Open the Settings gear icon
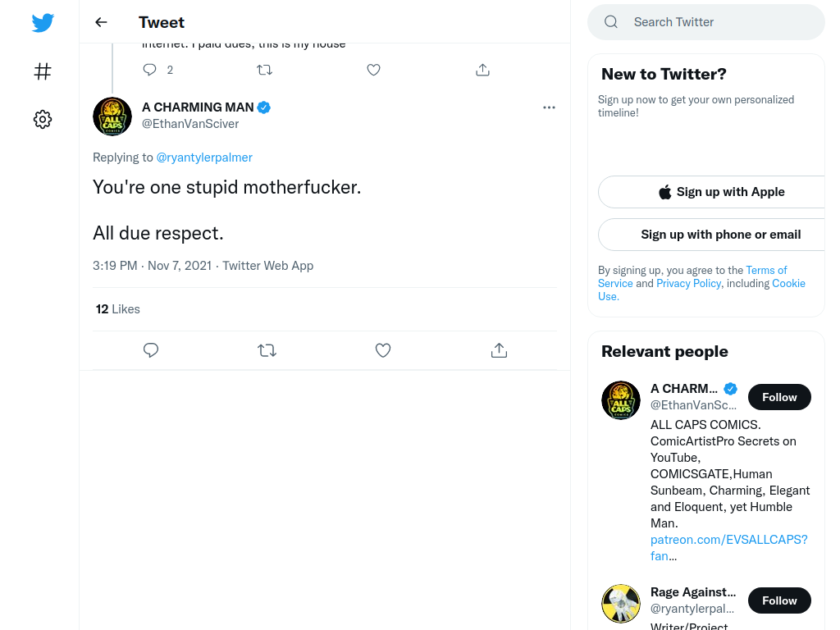 coord(43,119)
